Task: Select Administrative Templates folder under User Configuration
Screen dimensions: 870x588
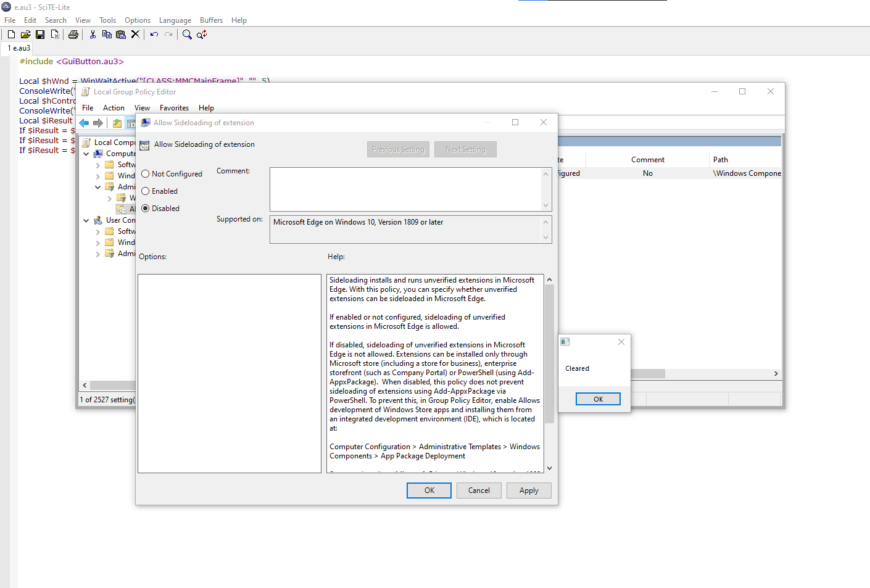Action: (x=120, y=254)
